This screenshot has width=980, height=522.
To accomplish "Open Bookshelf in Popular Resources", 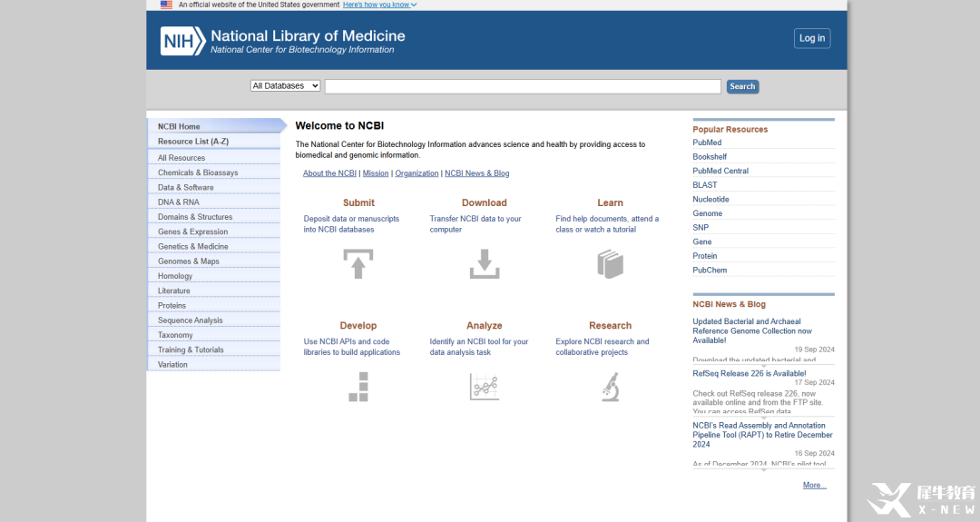I will point(710,157).
